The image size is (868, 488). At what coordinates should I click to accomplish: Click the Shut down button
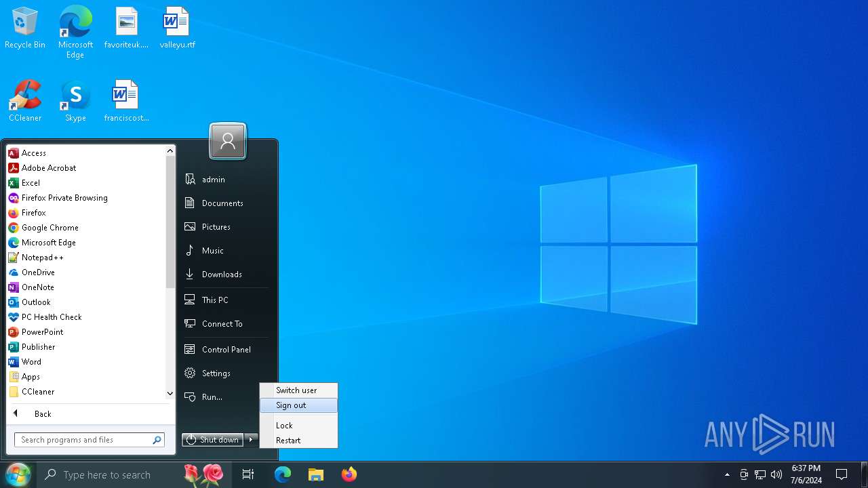pyautogui.click(x=213, y=440)
